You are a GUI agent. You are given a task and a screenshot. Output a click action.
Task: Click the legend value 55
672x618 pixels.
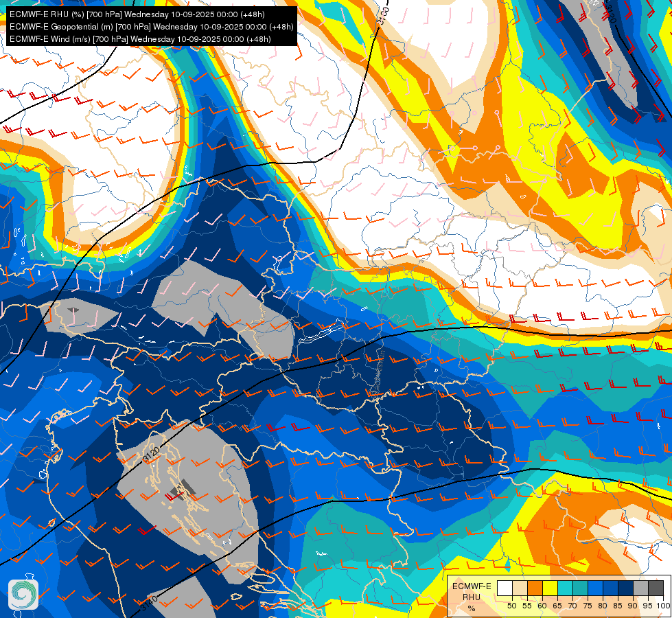point(526,606)
